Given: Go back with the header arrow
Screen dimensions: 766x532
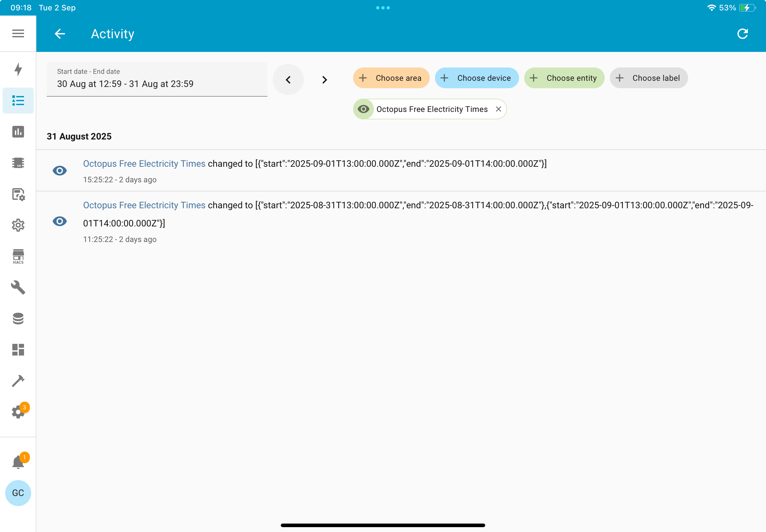Looking at the screenshot, I should click(60, 34).
